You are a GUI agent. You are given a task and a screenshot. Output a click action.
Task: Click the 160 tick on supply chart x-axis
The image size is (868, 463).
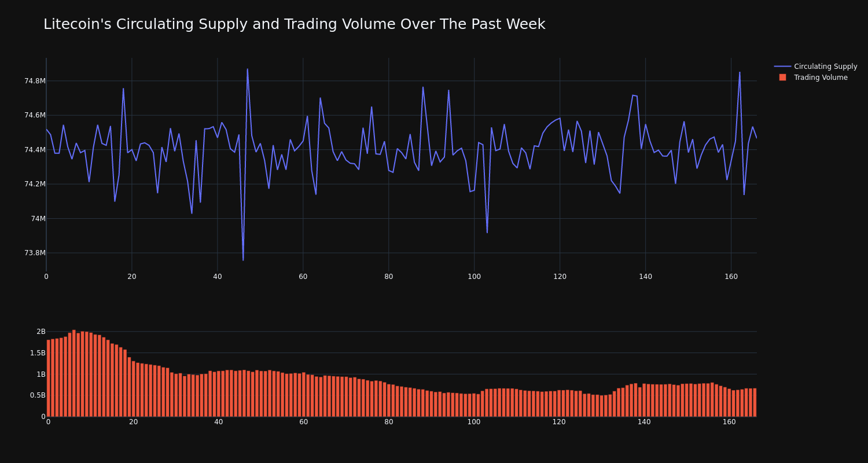point(731,277)
